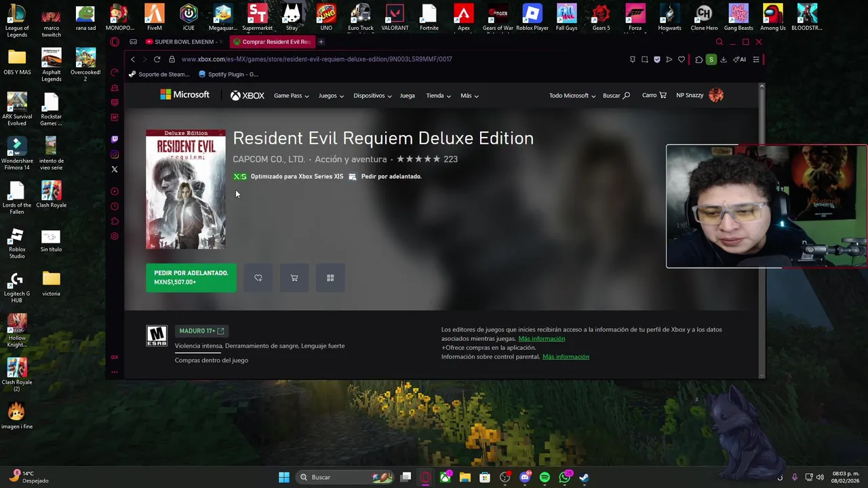Image resolution: width=868 pixels, height=488 pixels.
Task: Click the ESRB M rating badge
Action: click(157, 336)
